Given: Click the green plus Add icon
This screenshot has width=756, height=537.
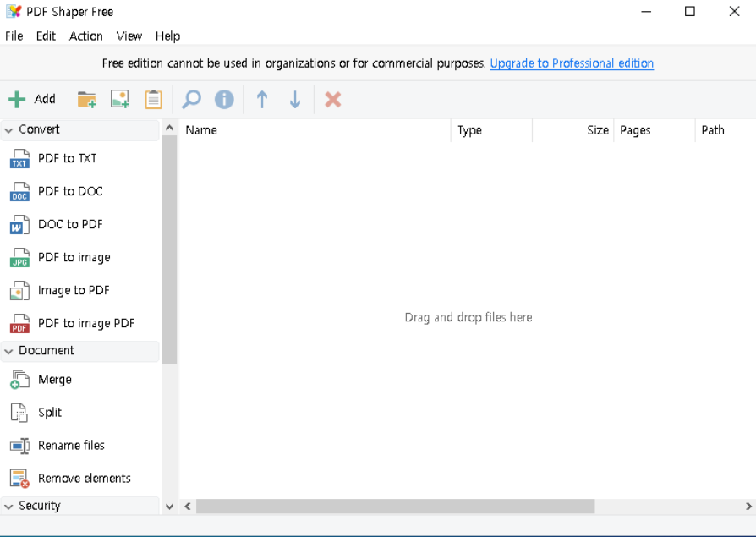Looking at the screenshot, I should point(17,100).
